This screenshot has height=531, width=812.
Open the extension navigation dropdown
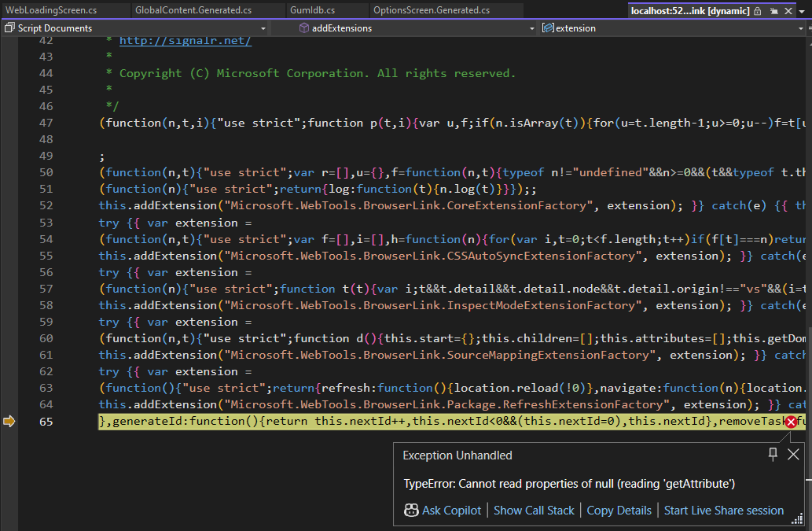(800, 28)
